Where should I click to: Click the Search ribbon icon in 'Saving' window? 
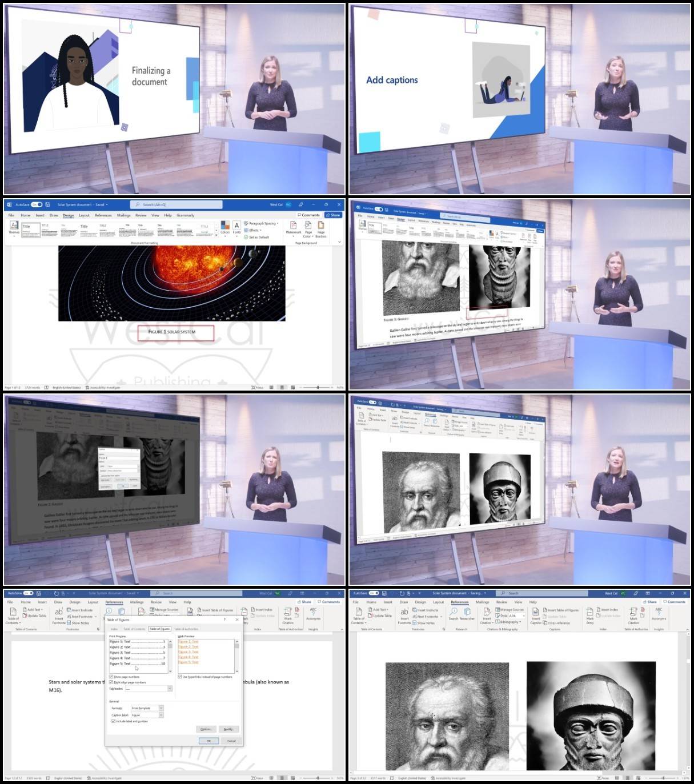(454, 614)
